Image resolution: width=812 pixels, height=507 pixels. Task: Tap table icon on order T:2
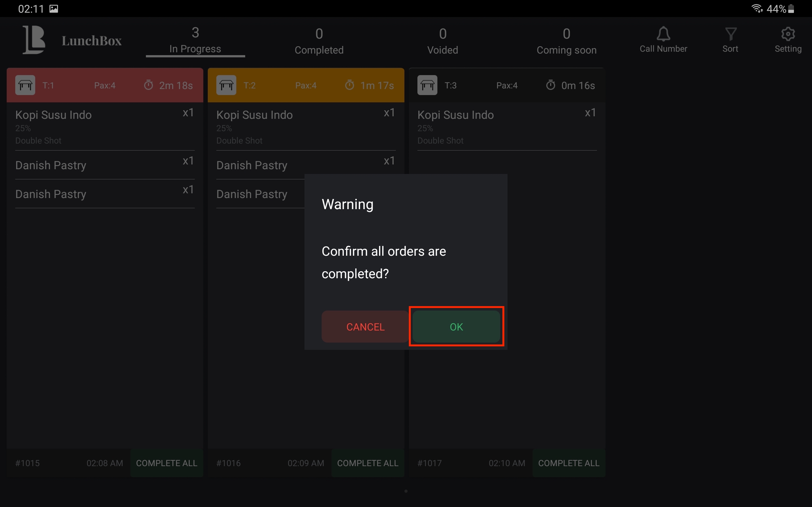[226, 85]
